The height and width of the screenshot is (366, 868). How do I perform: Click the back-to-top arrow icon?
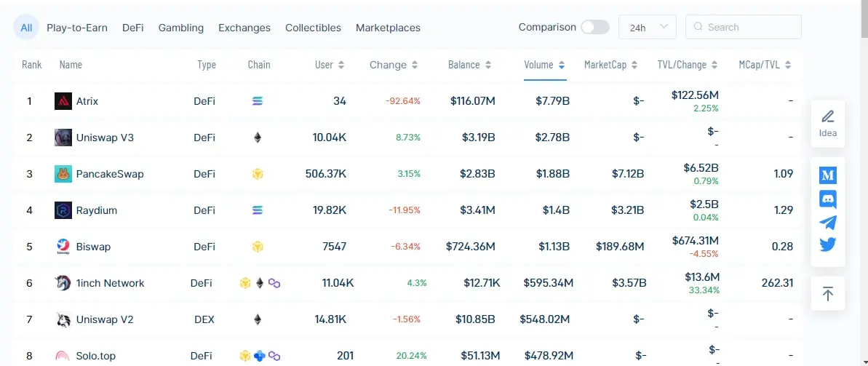click(827, 293)
